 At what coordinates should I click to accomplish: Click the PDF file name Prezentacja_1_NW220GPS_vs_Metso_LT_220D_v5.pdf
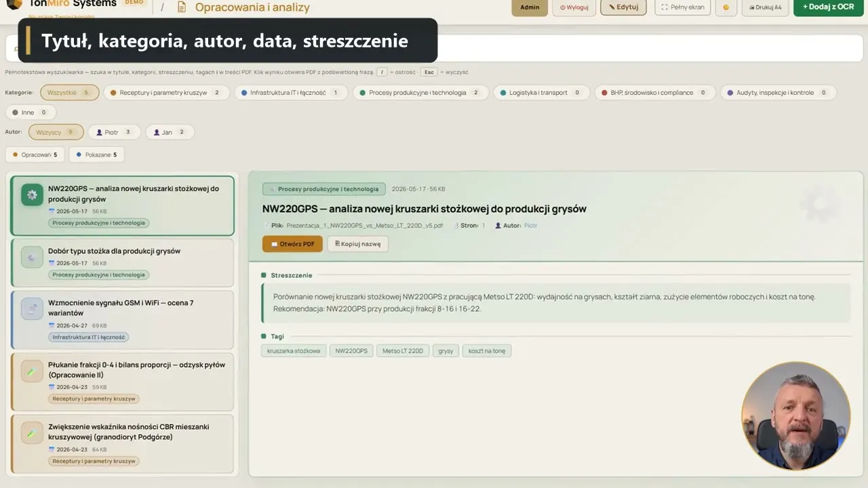click(x=365, y=226)
